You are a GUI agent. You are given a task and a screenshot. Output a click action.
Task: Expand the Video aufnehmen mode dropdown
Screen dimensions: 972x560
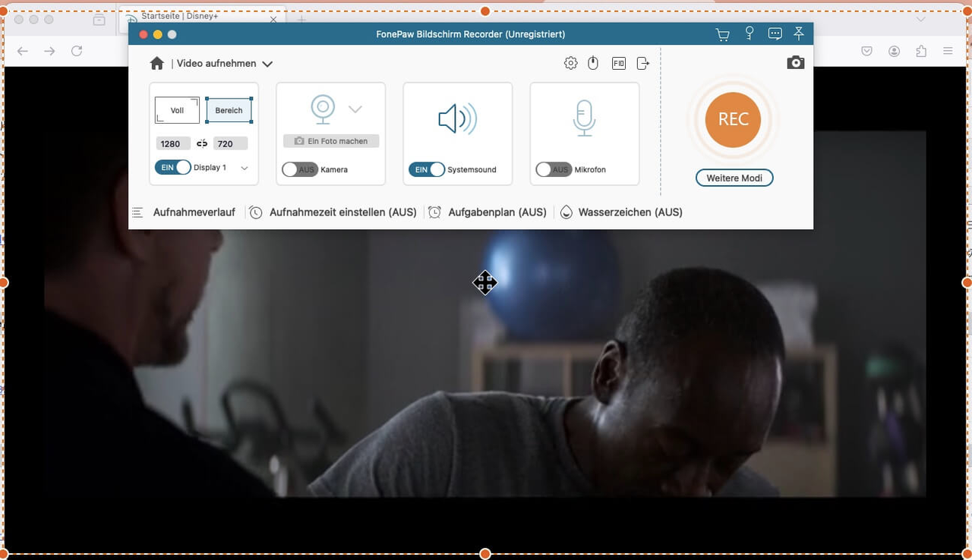click(x=267, y=64)
